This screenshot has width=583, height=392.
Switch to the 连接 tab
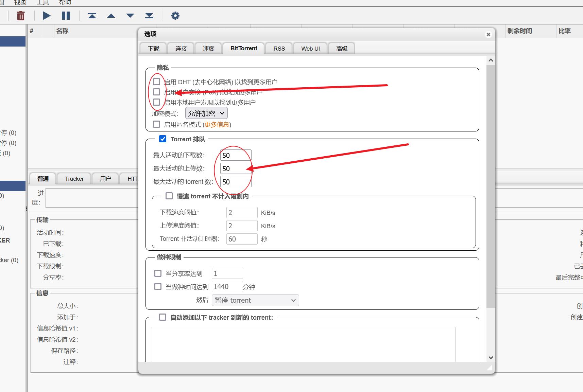[x=181, y=49]
